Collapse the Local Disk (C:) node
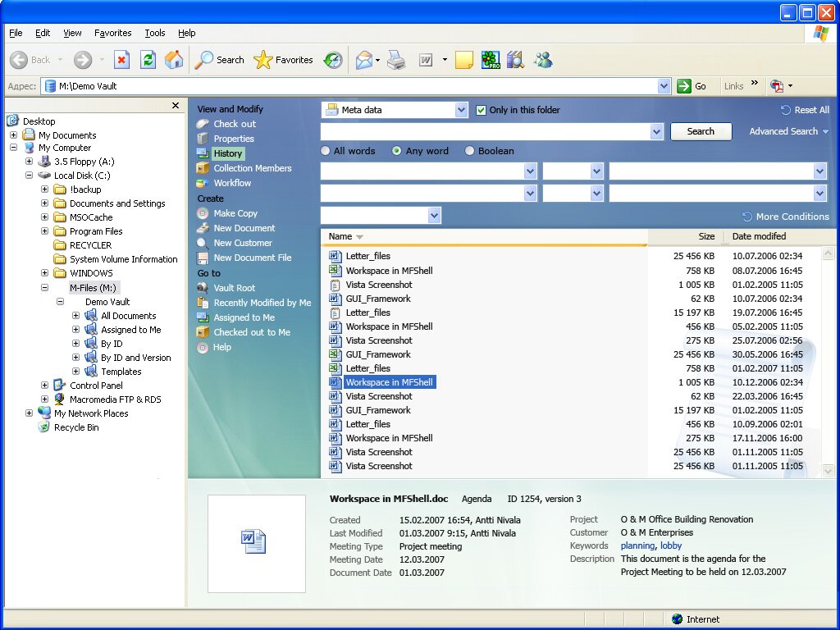Screen dimensions: 840x630 (29, 176)
